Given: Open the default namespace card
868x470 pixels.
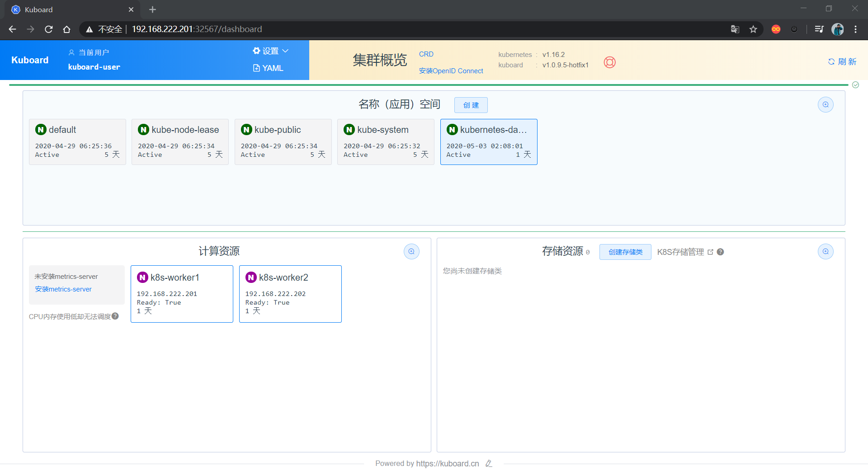Looking at the screenshot, I should (x=77, y=142).
